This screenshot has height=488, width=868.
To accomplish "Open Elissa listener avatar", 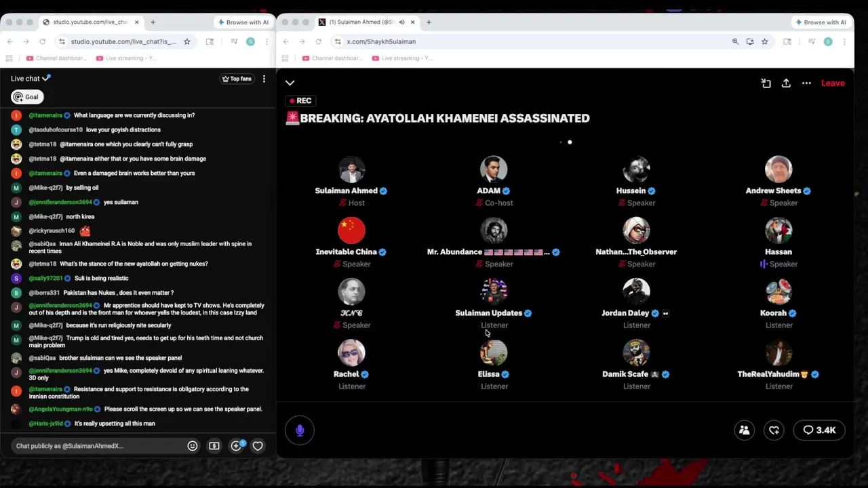I will point(494,352).
